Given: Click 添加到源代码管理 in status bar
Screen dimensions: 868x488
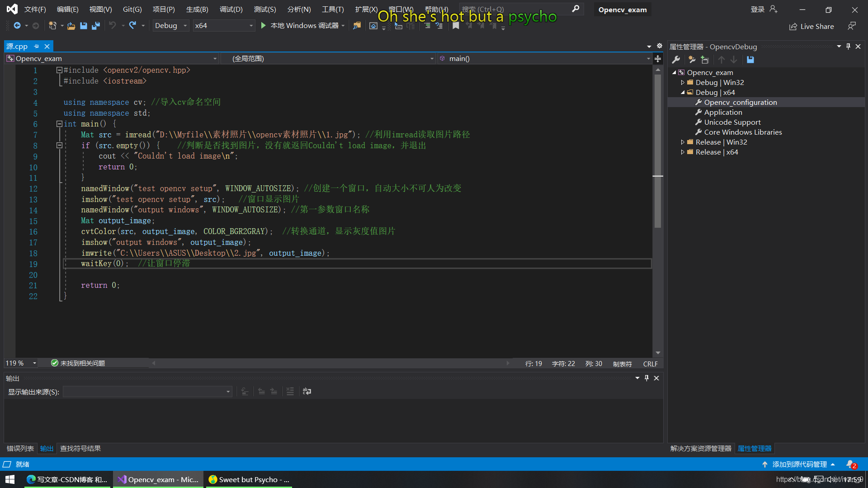Looking at the screenshot, I should (799, 464).
